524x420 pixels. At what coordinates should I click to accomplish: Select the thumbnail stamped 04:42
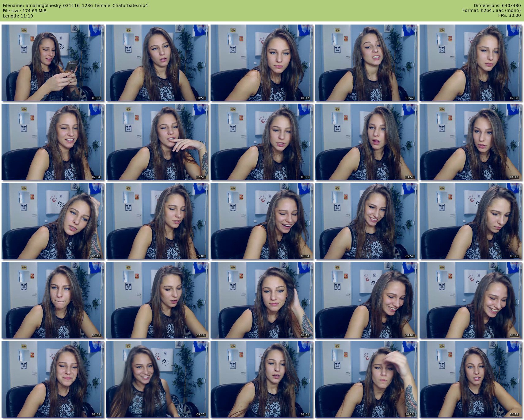[53, 221]
